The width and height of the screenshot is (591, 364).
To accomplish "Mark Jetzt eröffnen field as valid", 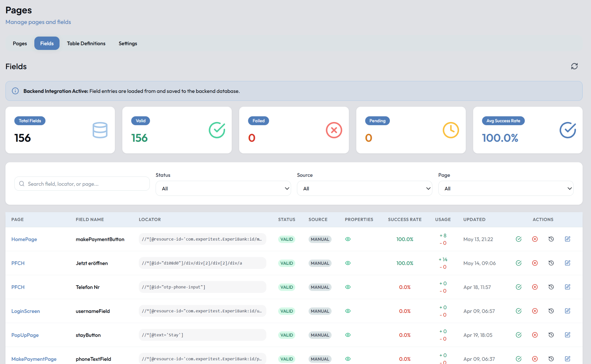I will tap(519, 263).
